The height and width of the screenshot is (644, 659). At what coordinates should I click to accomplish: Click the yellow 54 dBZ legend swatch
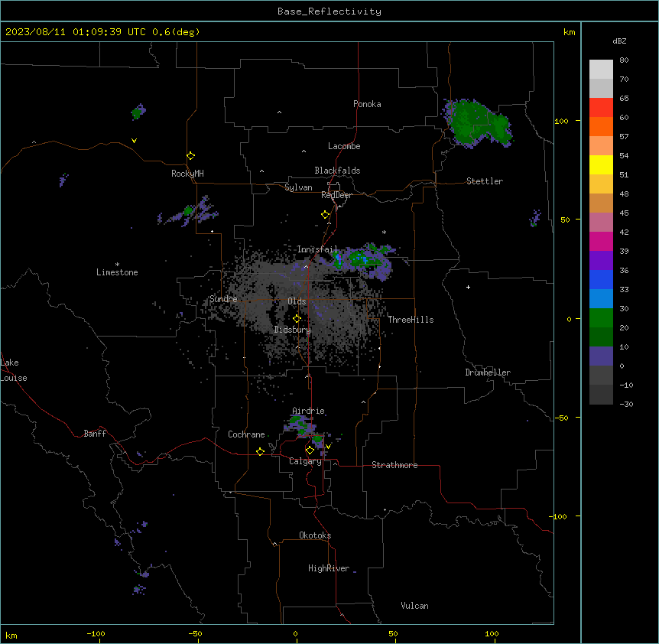point(601,164)
